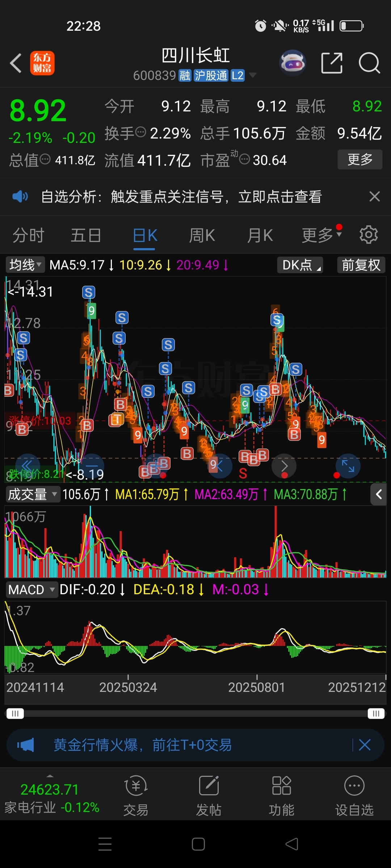Tap battery indicator in status bar
The height and width of the screenshot is (868, 391).
pos(352,26)
